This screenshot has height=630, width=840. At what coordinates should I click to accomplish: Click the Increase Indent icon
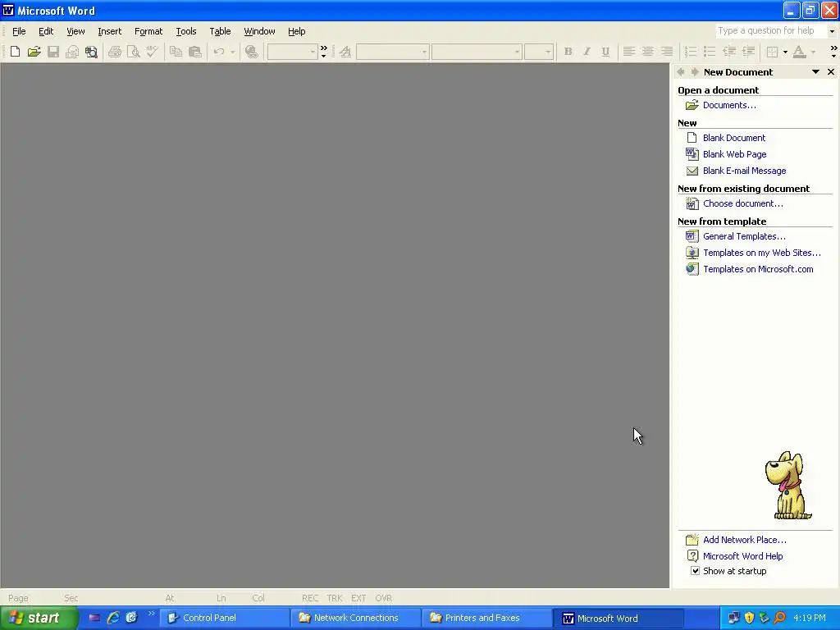tap(748, 52)
